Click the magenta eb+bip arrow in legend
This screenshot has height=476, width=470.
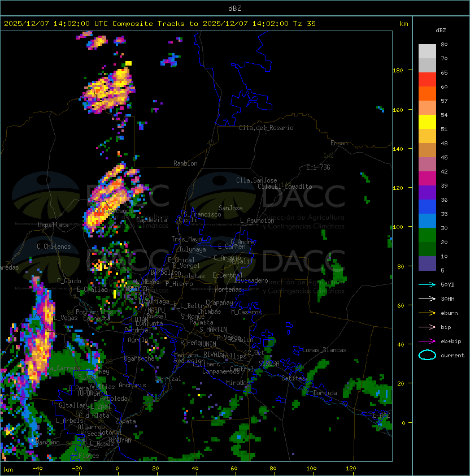(x=427, y=341)
